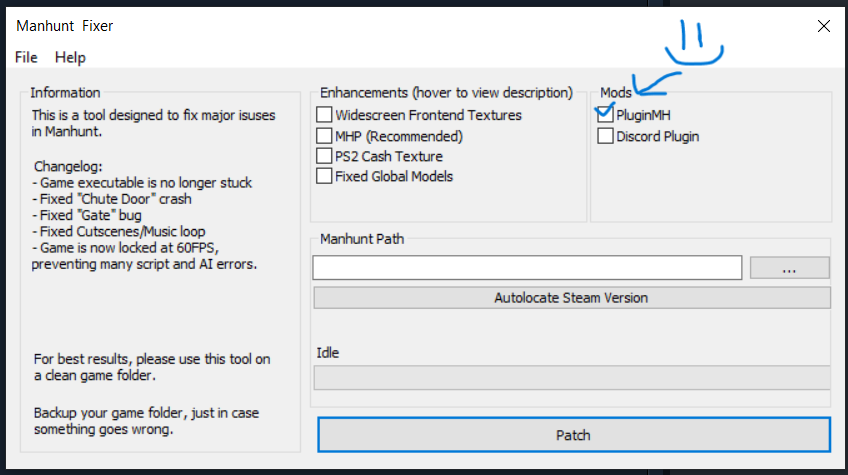Click the Information group heading
The image size is (848, 475).
65,93
